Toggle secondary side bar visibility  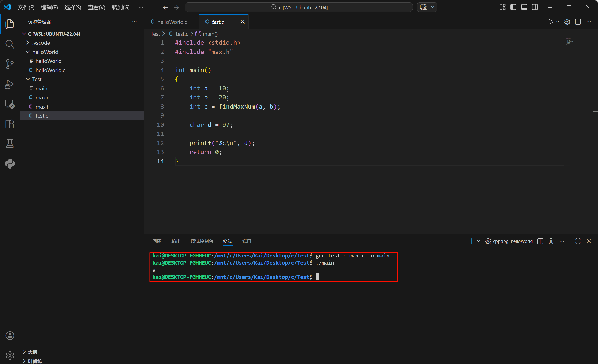click(x=535, y=7)
